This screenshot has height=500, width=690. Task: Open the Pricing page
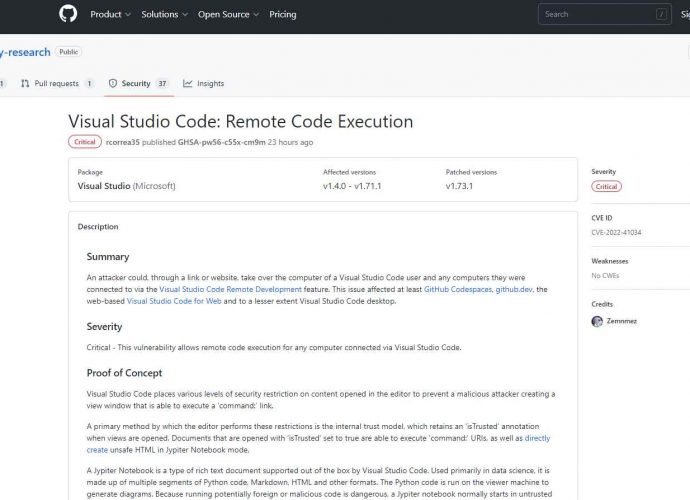coord(283,15)
